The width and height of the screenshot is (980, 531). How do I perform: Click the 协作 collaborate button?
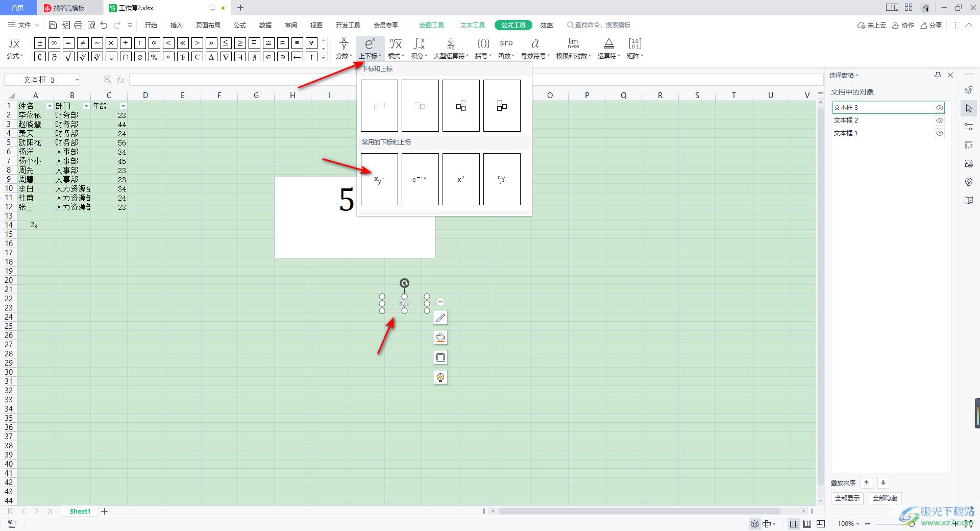[903, 25]
